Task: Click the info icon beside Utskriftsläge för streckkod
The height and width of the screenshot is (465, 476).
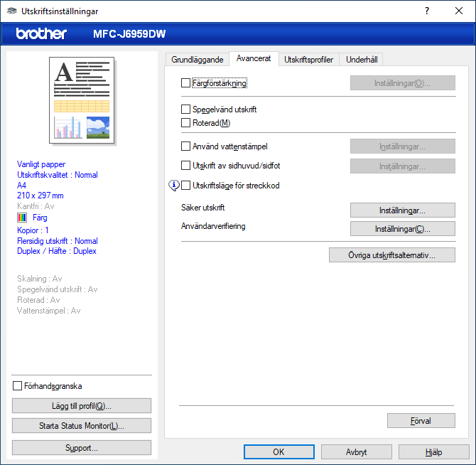Action: (x=174, y=186)
